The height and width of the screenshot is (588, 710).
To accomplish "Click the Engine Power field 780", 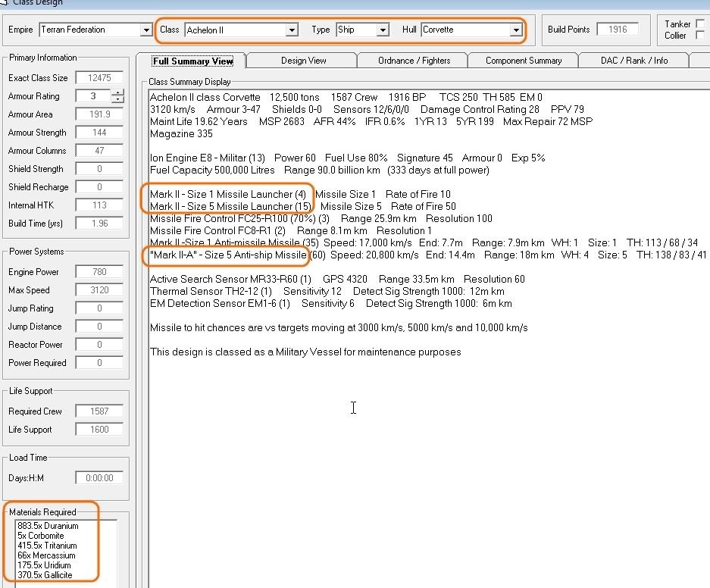I will point(99,271).
